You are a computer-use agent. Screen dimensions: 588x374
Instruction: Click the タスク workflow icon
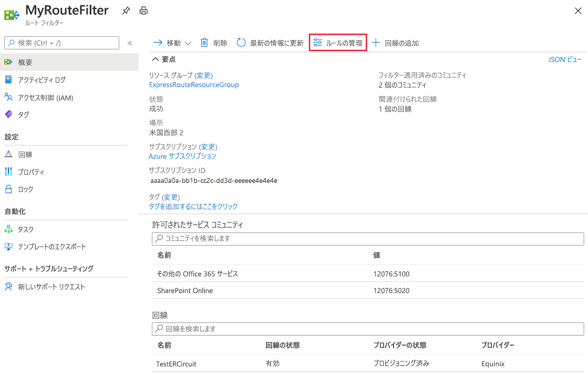tap(8, 229)
